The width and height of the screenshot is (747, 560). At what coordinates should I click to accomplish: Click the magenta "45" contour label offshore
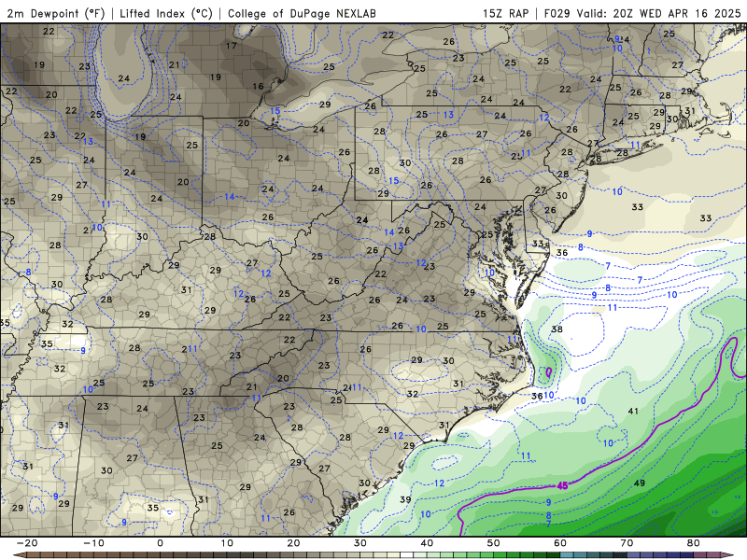(562, 485)
